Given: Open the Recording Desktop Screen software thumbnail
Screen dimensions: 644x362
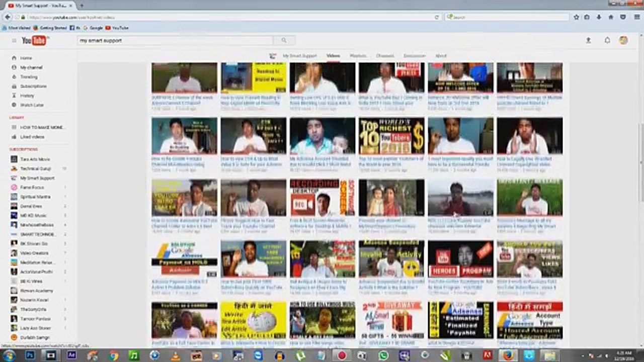Looking at the screenshot, I should pyautogui.click(x=323, y=198).
